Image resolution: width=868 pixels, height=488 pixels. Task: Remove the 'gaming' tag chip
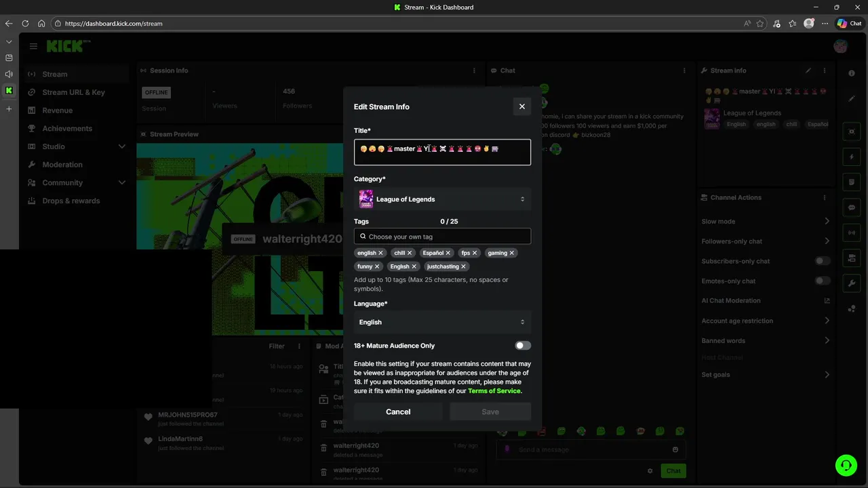[x=512, y=253]
